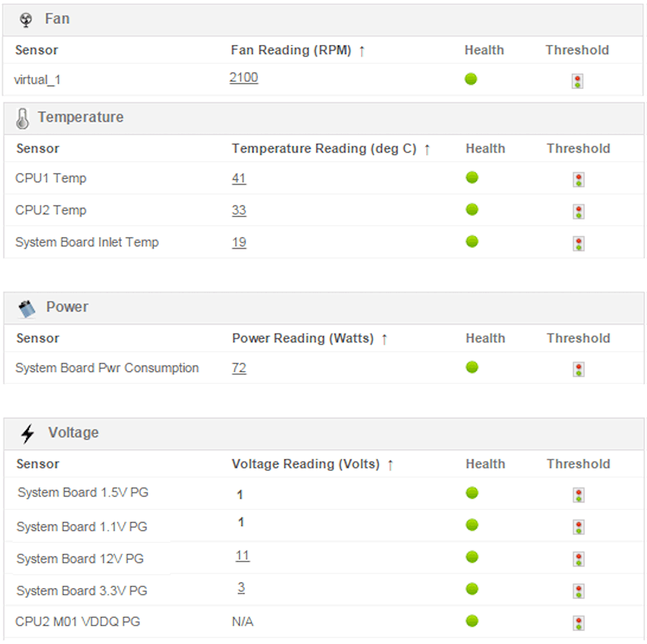Open the 2100 fan reading link
Viewport: 647px width, 644px height.
coord(244,78)
